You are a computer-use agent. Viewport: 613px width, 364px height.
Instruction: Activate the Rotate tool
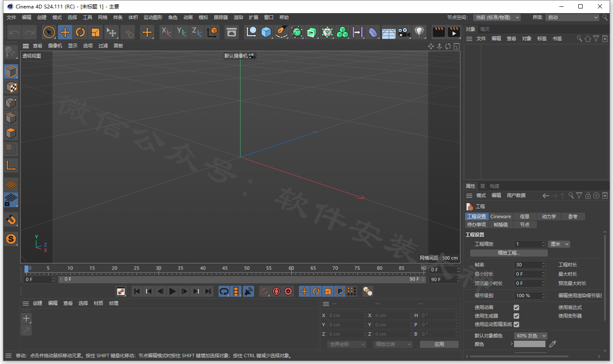click(x=80, y=32)
